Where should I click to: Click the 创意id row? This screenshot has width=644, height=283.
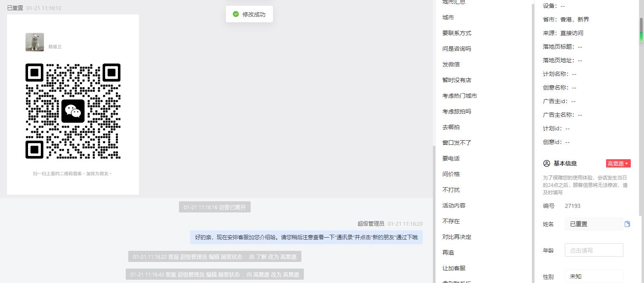pos(557,142)
